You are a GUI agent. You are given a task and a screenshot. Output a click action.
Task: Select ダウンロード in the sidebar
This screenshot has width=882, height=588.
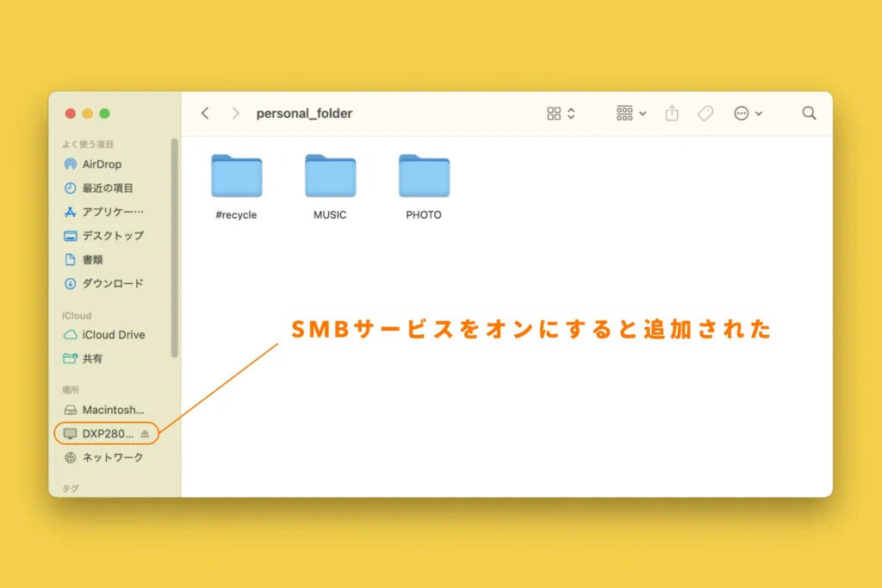point(112,283)
